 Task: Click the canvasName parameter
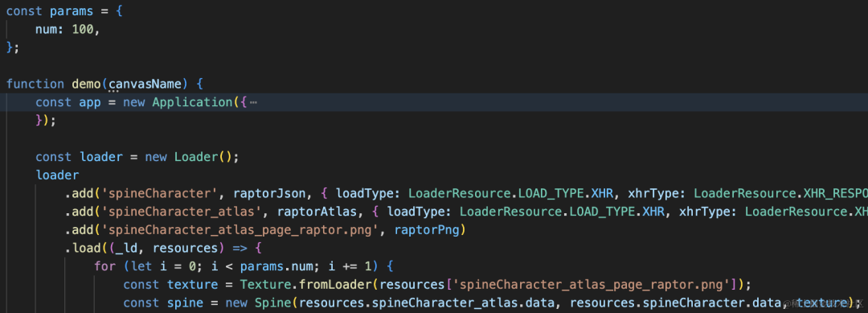tap(145, 84)
